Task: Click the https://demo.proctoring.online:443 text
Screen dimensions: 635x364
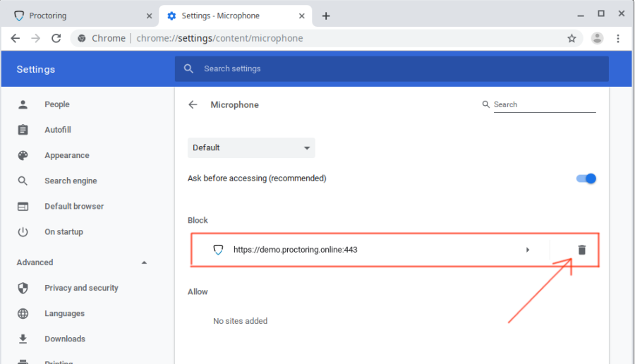Action: (295, 250)
